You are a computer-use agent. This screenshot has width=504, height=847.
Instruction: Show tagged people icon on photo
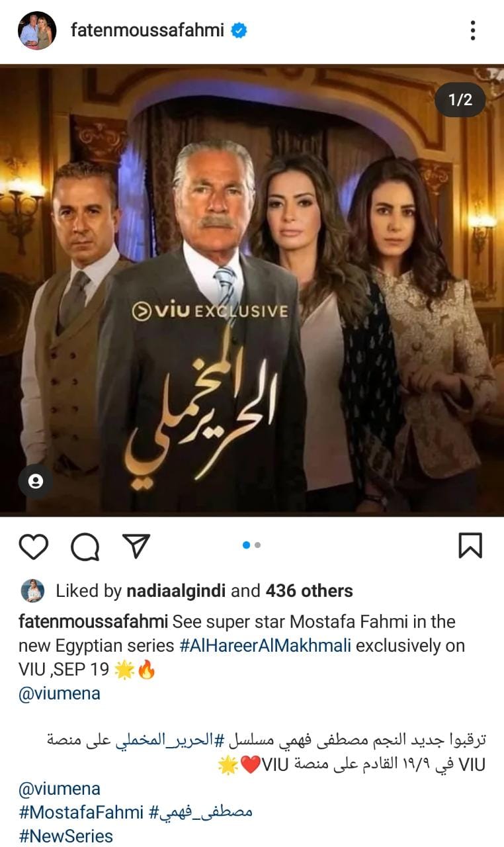(36, 481)
